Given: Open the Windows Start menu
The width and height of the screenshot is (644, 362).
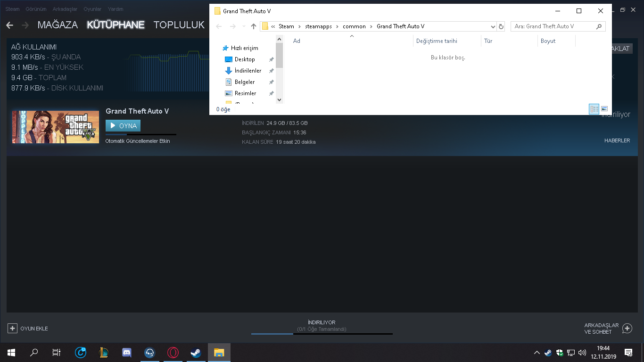Looking at the screenshot, I should tap(11, 352).
